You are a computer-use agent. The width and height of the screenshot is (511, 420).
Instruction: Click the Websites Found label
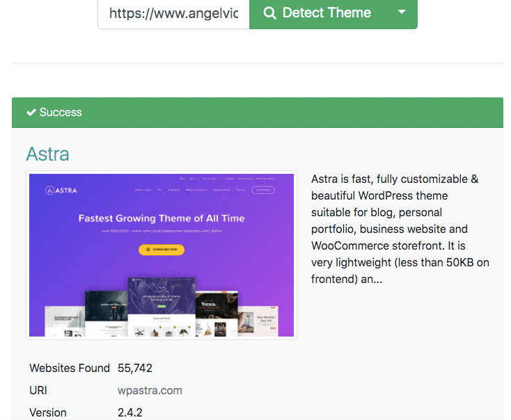tap(70, 368)
